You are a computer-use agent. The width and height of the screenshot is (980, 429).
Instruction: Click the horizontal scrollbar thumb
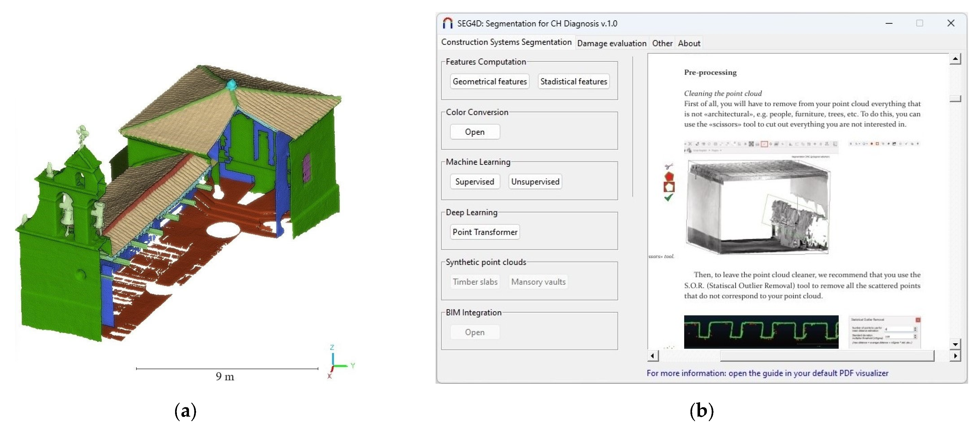click(827, 356)
